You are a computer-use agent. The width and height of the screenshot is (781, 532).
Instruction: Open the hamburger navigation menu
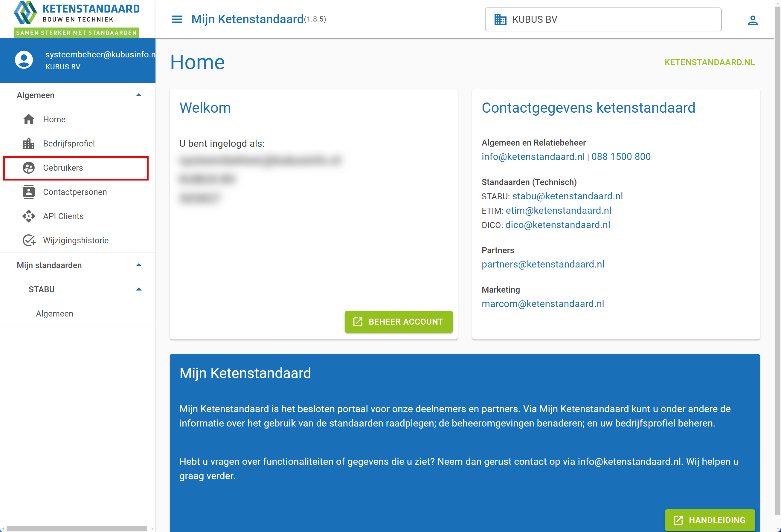coord(177,19)
